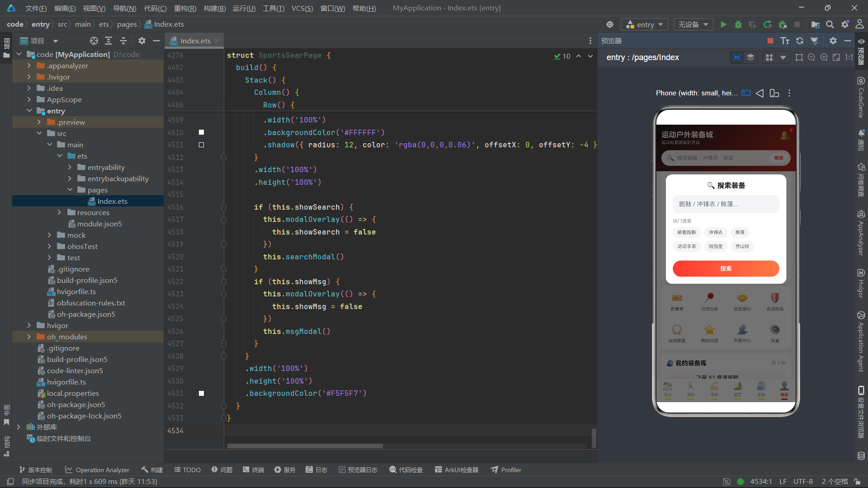
Task: Open search everywhere magnifier icon
Action: [x=830, y=24]
